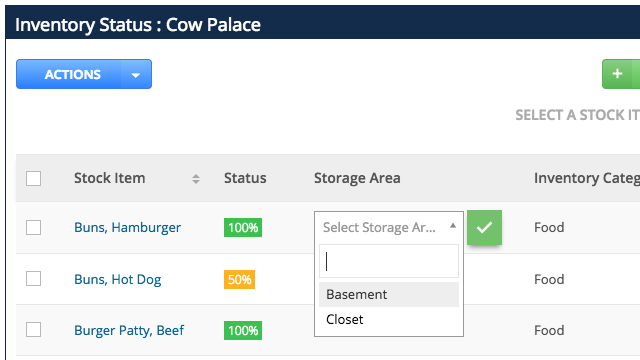640x360 pixels.
Task: Click the Status column header
Action: pyautogui.click(x=245, y=178)
